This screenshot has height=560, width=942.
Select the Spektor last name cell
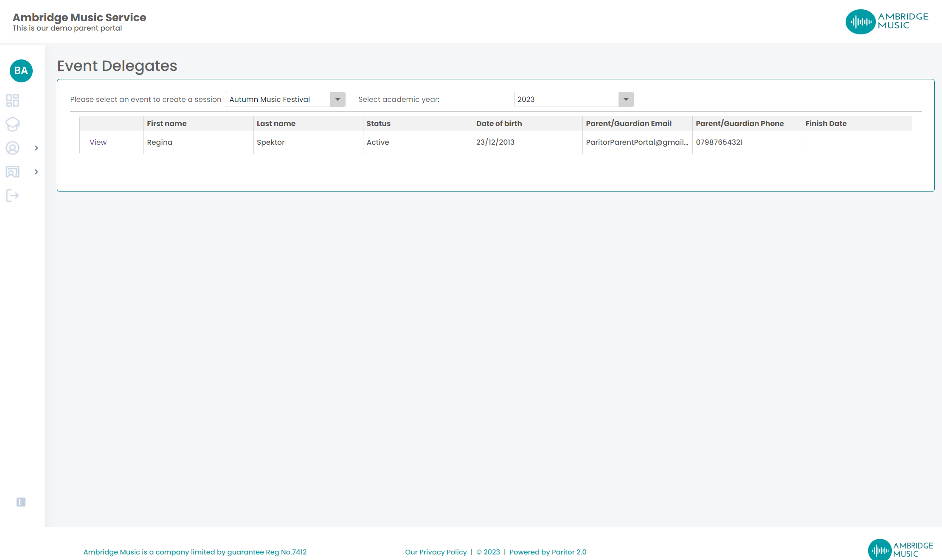pyautogui.click(x=308, y=142)
